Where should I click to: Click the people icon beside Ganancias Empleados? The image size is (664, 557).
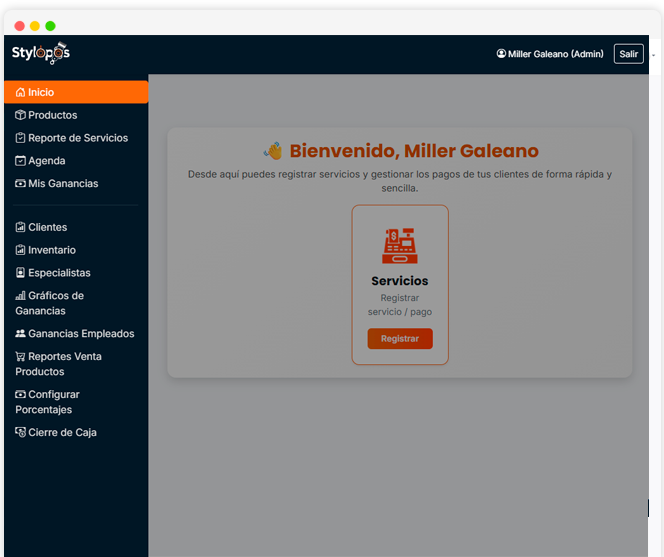point(21,334)
